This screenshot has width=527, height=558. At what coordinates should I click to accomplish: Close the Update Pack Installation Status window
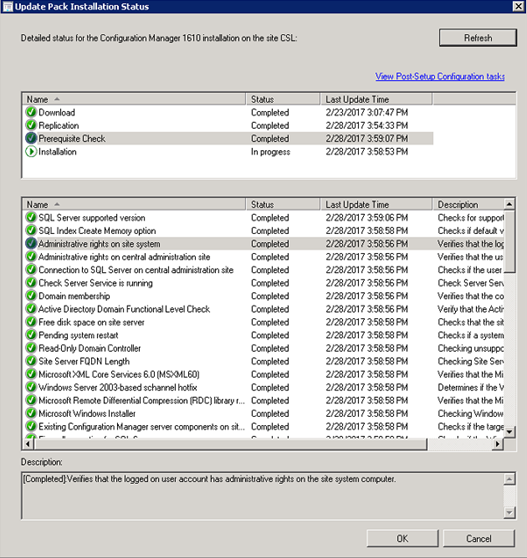pyautogui.click(x=518, y=6)
